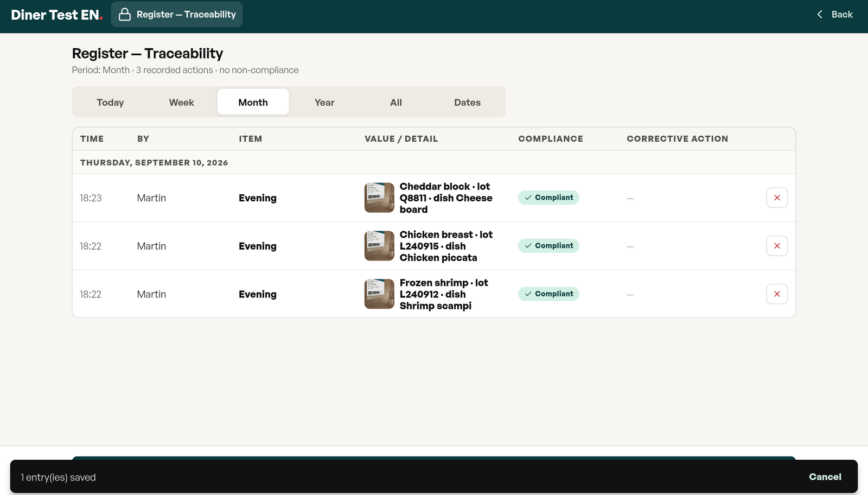Switch to the Today period tab
The image size is (868, 495).
(x=110, y=102)
